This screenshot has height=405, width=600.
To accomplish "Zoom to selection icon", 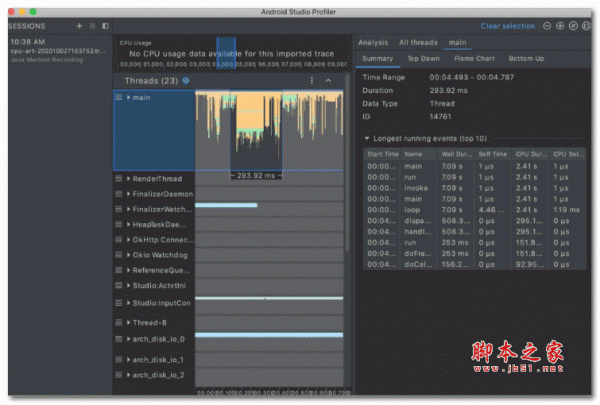I will (586, 26).
